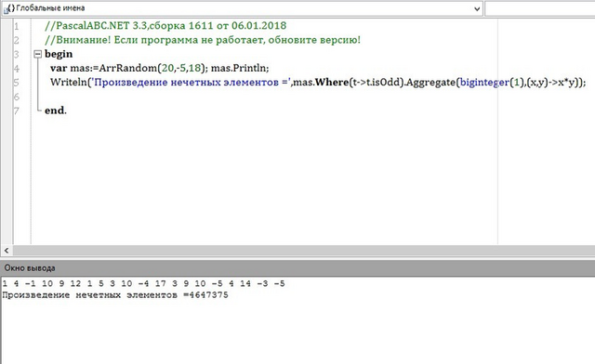Image resolution: width=595 pixels, height=364 pixels.
Task: Click the ArrRandom function call in code
Action: (127, 69)
